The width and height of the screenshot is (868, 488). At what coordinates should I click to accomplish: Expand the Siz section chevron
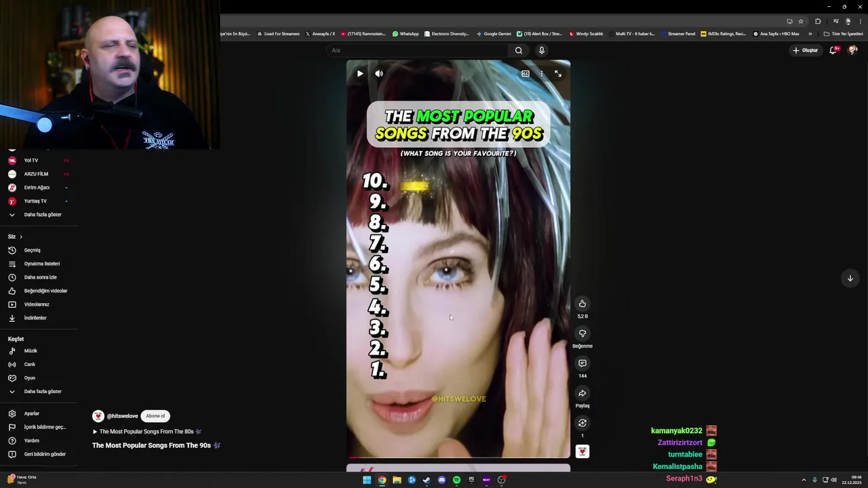pyautogui.click(x=21, y=237)
